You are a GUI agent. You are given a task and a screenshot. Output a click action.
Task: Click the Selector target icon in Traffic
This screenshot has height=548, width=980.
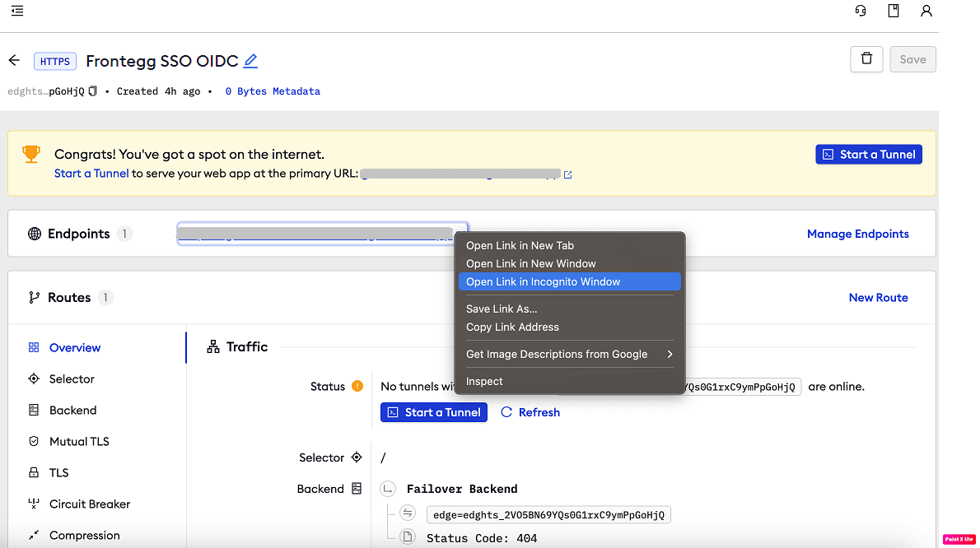[x=357, y=457]
